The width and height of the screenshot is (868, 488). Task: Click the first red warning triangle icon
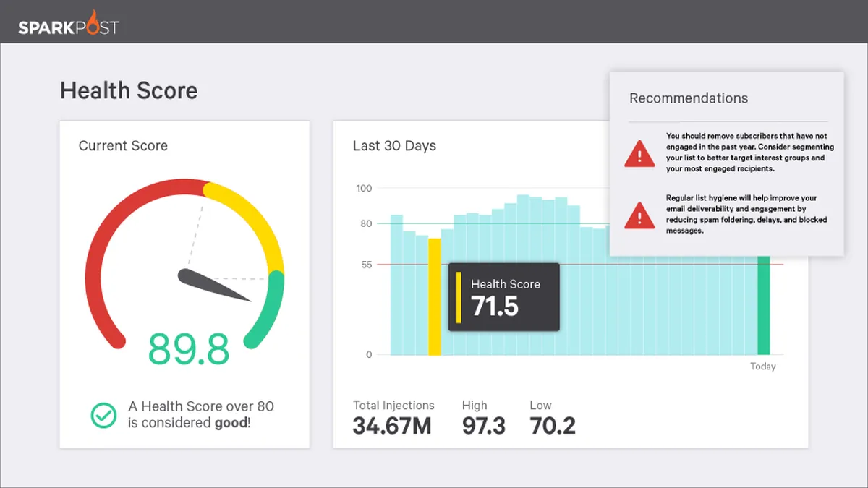639,153
